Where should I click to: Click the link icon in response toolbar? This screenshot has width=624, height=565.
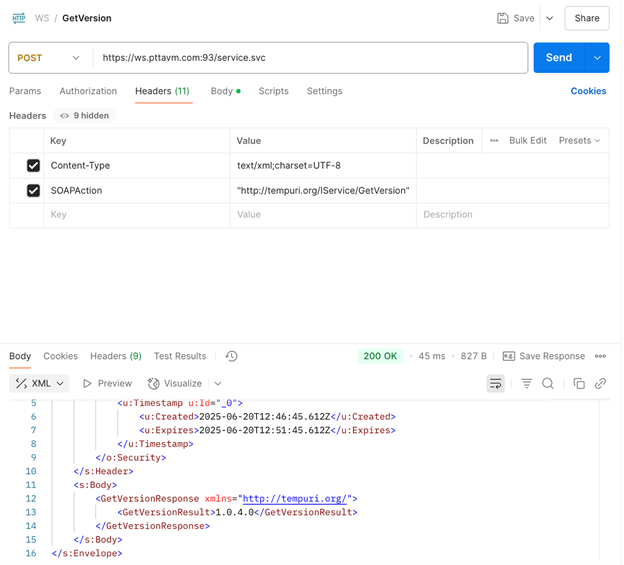600,383
